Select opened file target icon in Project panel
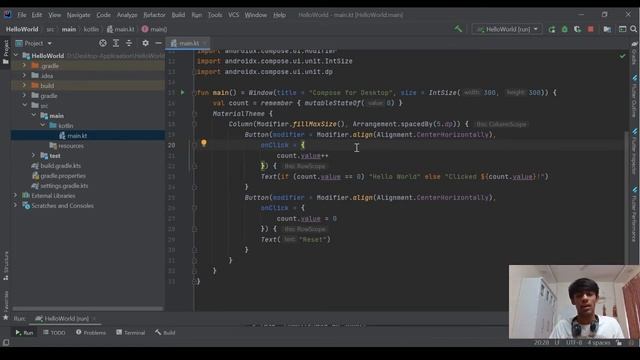The height and width of the screenshot is (360, 640). click(x=103, y=43)
